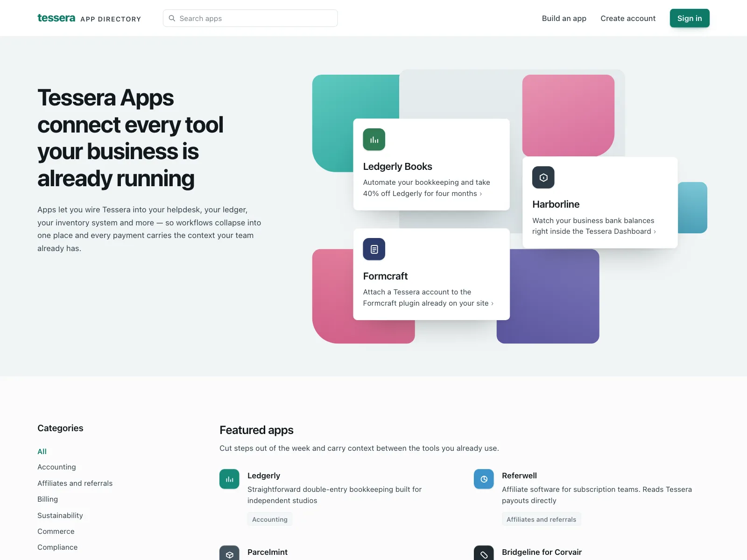Image resolution: width=747 pixels, height=560 pixels.
Task: Click the Harborline hexagon icon
Action: point(543,177)
